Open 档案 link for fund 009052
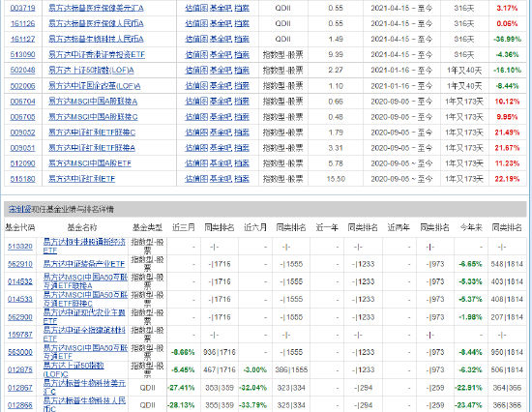Viewport: 532px width, 412px height. (242, 132)
